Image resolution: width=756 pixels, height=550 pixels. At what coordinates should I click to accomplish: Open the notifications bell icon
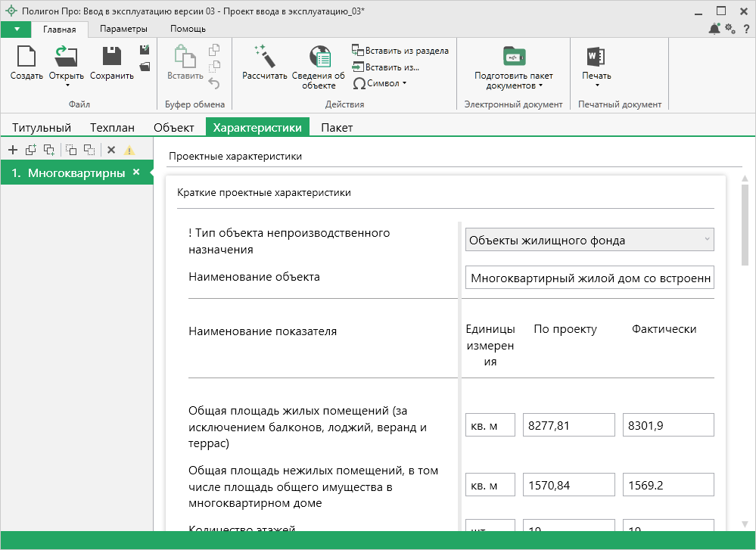[x=714, y=29]
